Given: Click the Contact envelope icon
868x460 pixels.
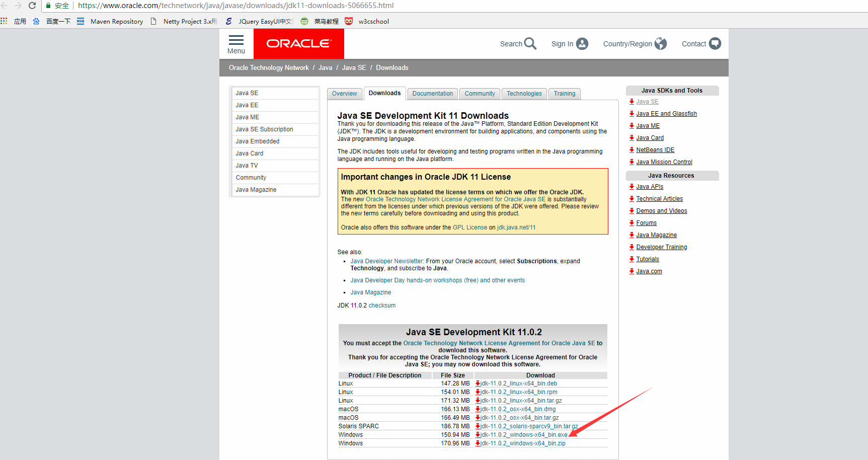Looking at the screenshot, I should point(715,44).
